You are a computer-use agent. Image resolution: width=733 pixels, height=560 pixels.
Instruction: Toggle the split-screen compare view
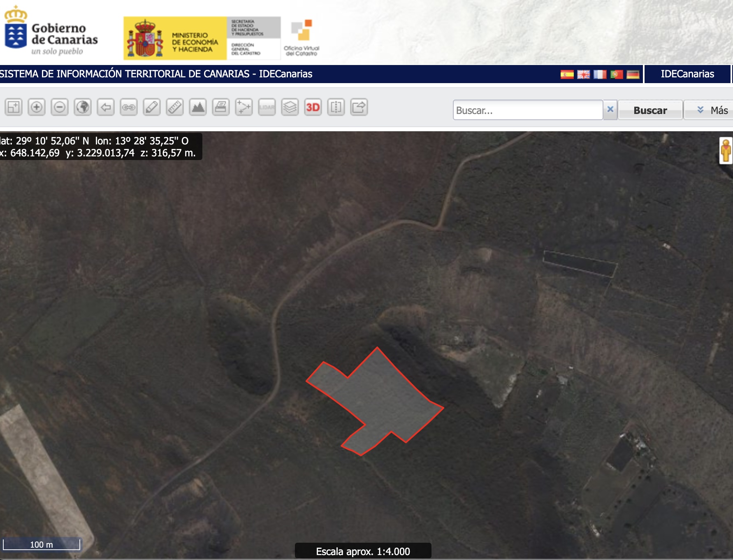(336, 107)
